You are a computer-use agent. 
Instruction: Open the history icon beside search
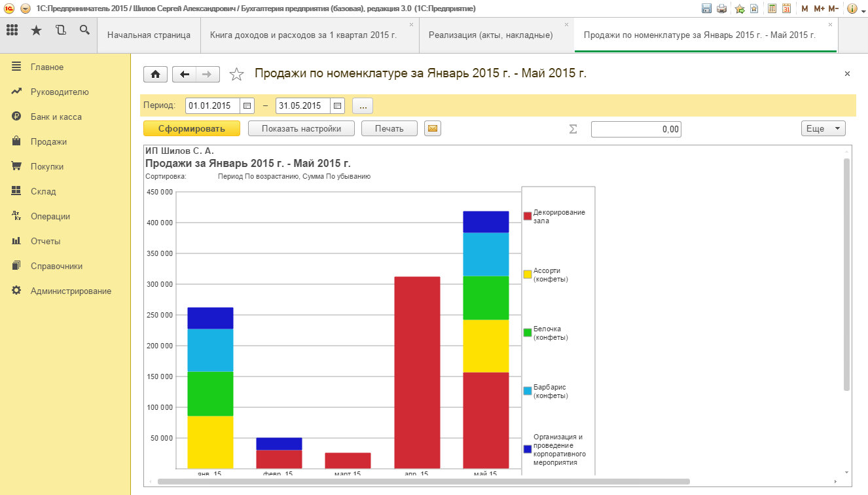[60, 30]
